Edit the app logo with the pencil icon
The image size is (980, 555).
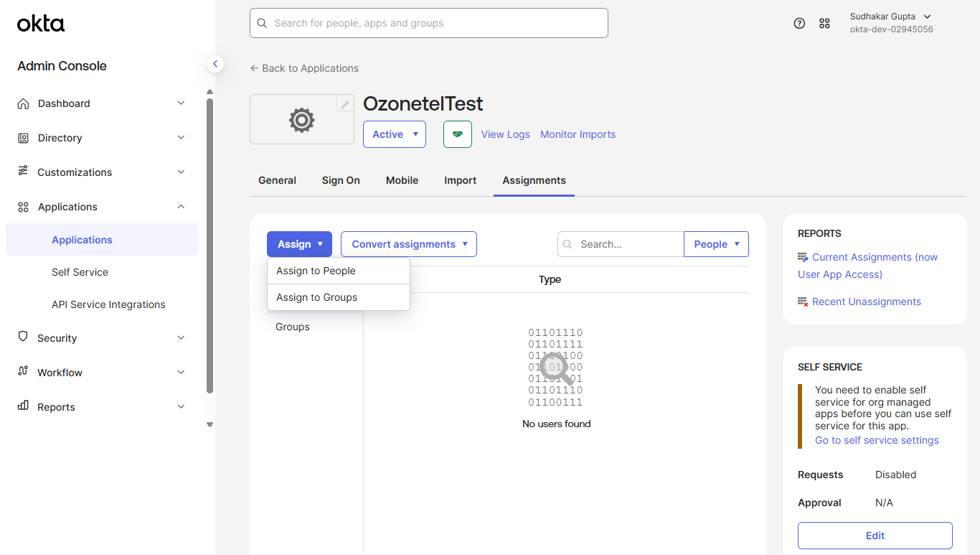coord(345,105)
